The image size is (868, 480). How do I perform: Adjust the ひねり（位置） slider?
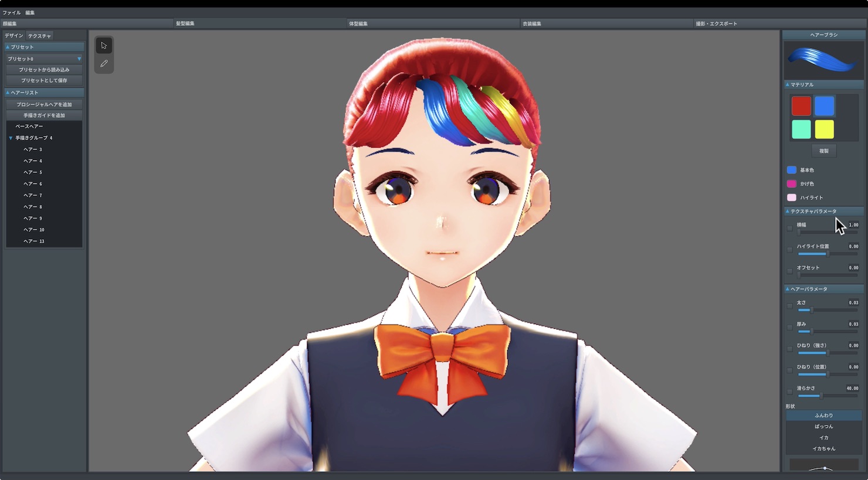click(828, 374)
